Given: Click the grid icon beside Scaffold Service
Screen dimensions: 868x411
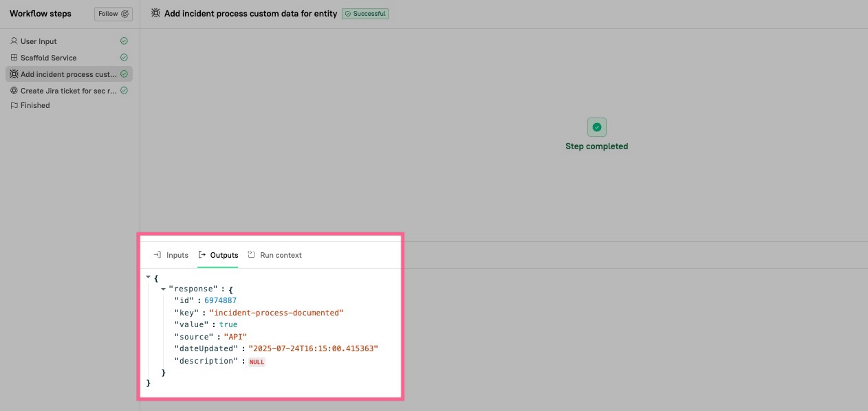Looking at the screenshot, I should 14,58.
